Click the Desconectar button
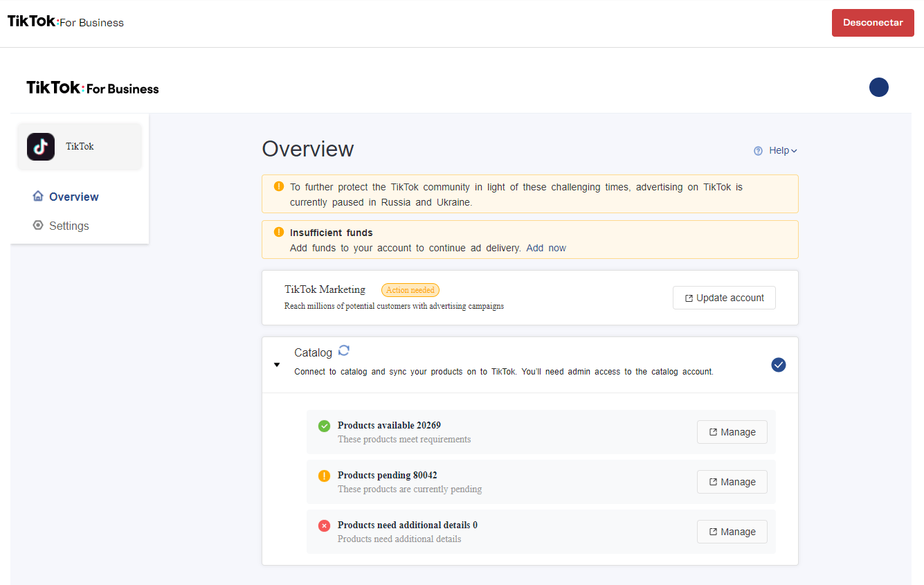 pos(872,23)
